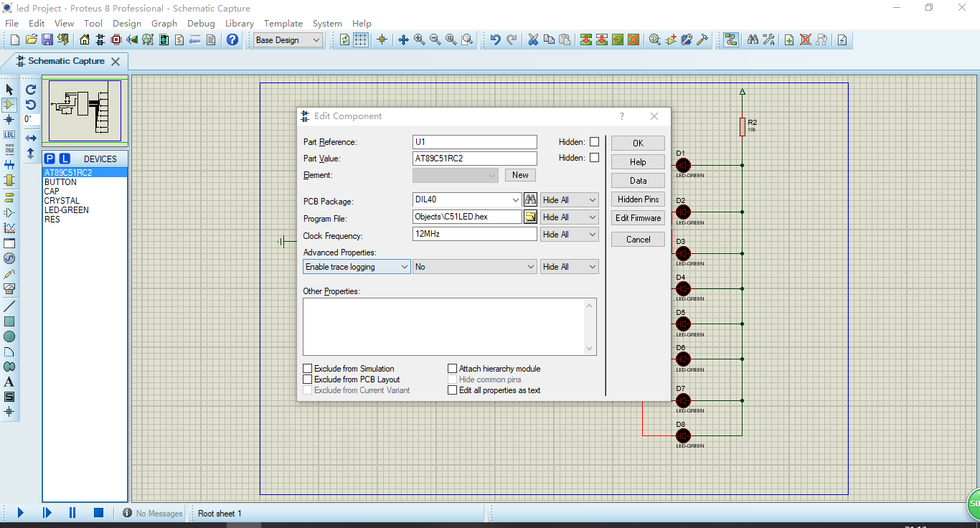Open the Base Design variant dropdown

(x=288, y=40)
